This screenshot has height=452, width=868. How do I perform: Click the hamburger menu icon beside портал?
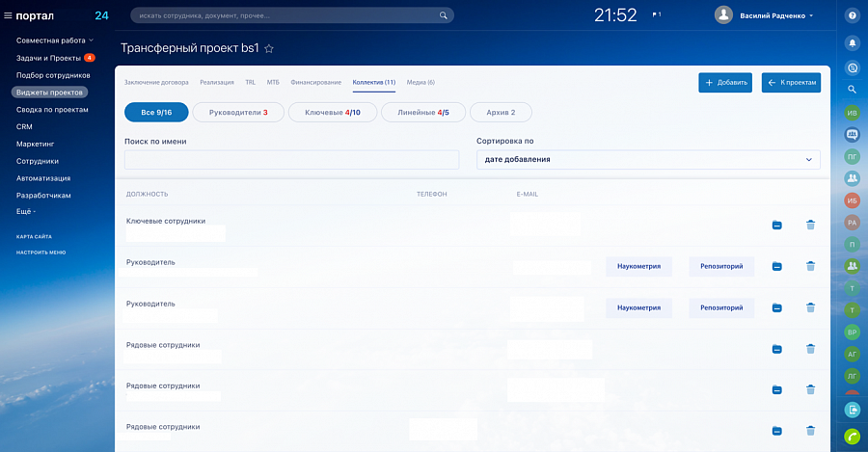pos(8,15)
